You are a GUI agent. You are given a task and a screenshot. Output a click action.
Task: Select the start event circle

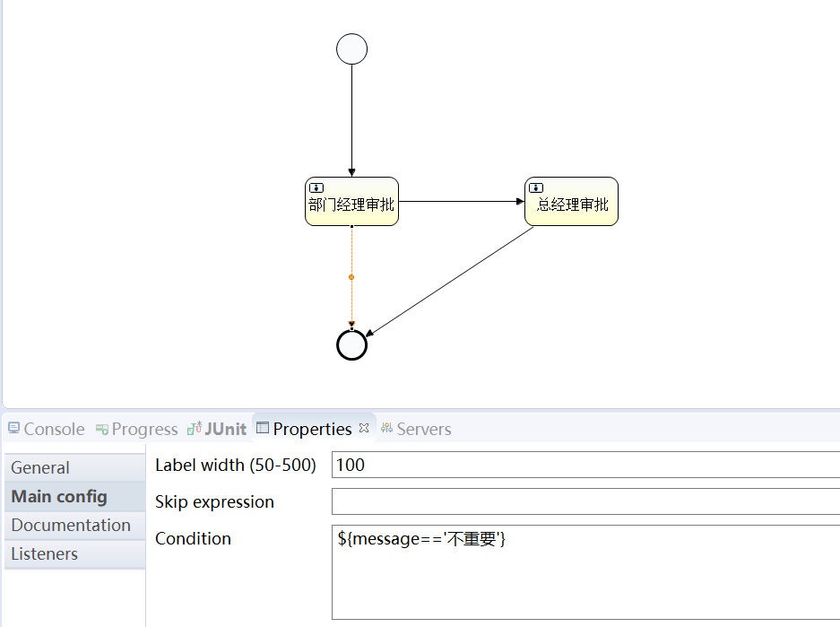coord(351,48)
